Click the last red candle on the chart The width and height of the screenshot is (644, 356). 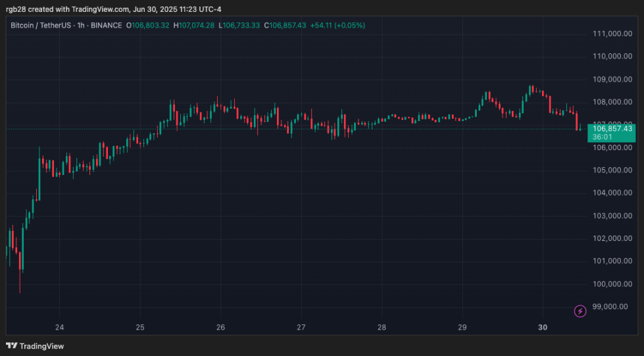[x=578, y=121]
